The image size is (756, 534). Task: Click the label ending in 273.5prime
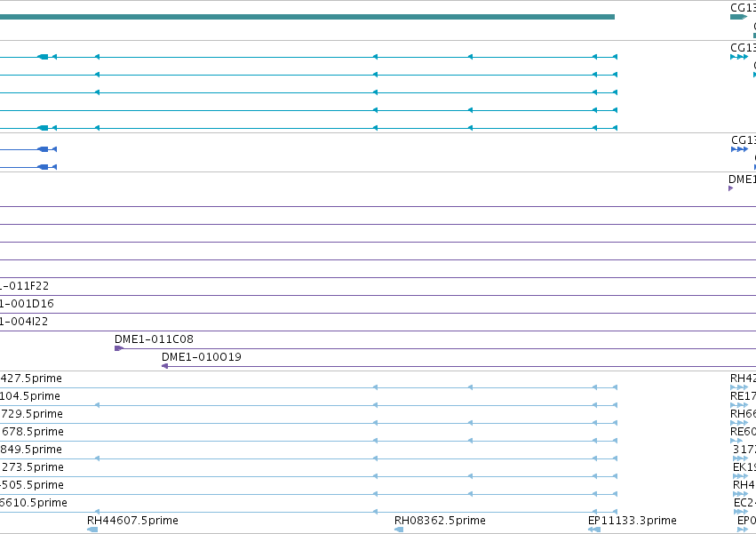point(32,467)
